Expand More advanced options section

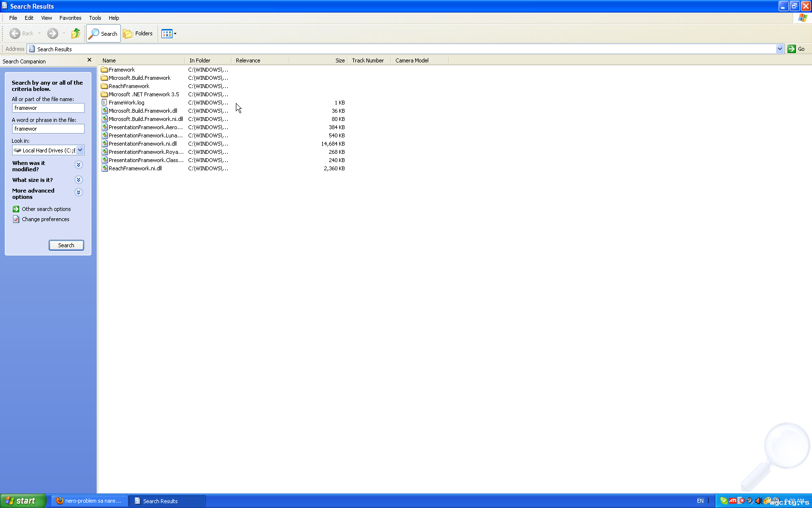pyautogui.click(x=78, y=193)
